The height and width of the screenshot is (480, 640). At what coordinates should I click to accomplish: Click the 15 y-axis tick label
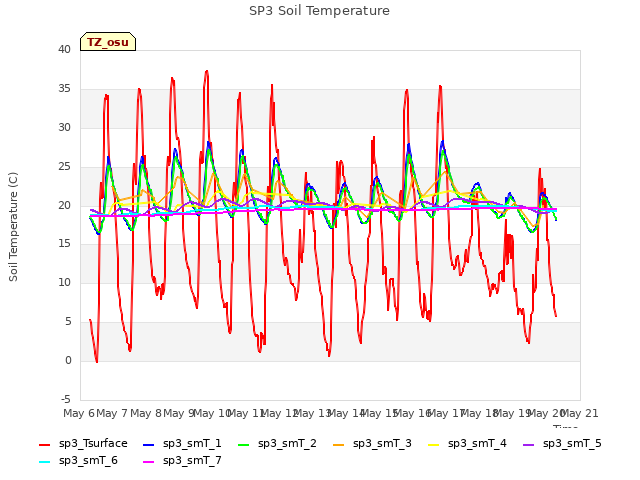64,244
